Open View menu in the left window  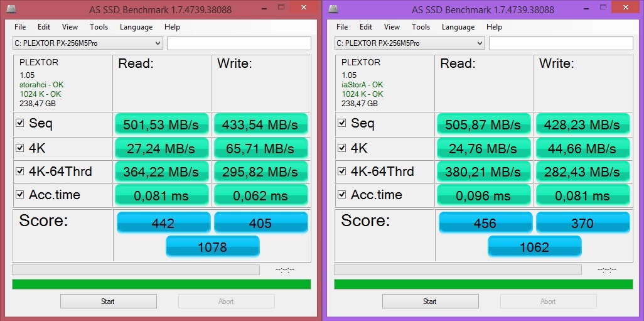(x=70, y=27)
